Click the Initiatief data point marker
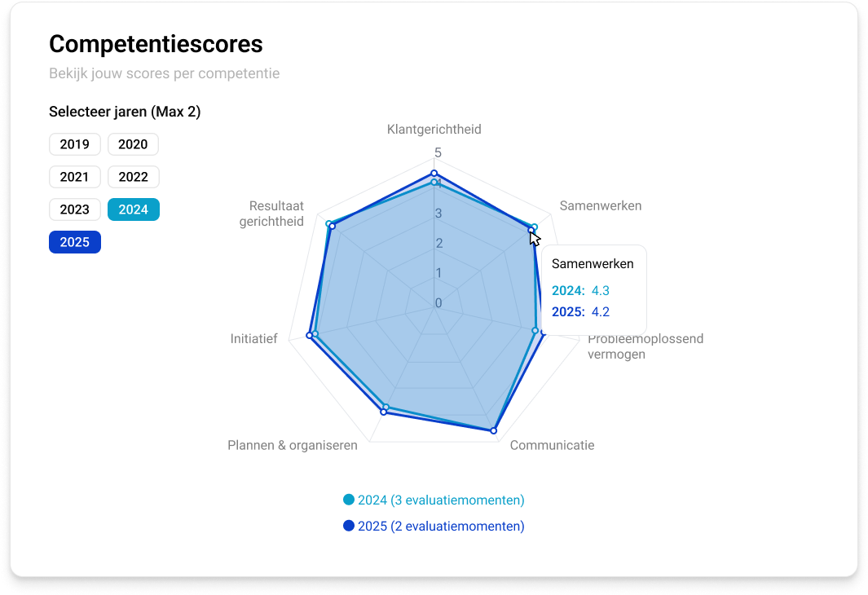868x595 pixels. pos(310,333)
